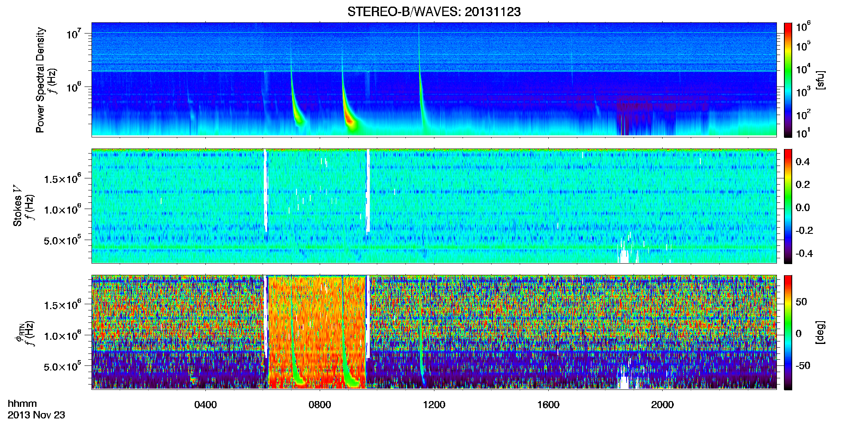Click the Stokes V color bar
This screenshot has width=868, height=447.
(x=788, y=206)
